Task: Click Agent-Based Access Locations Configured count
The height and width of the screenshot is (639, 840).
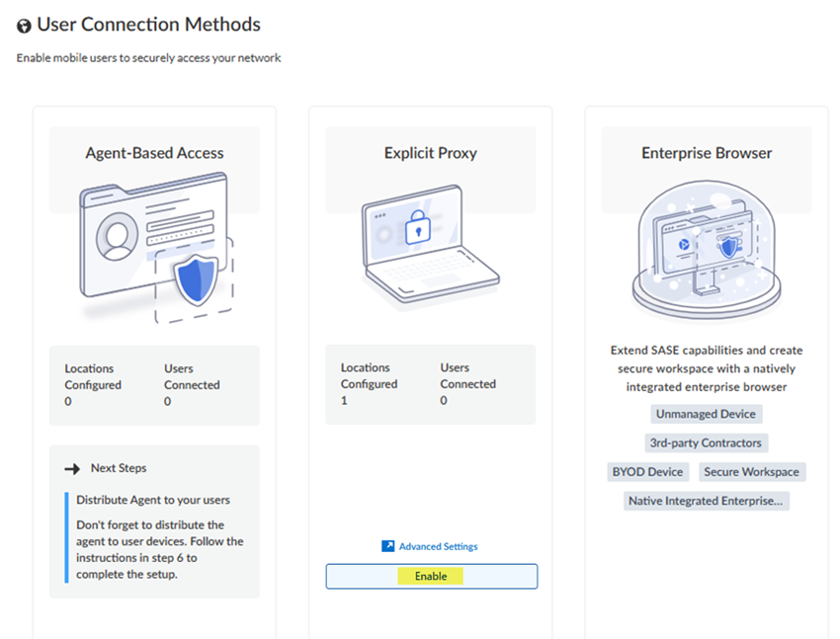Action: (x=68, y=402)
